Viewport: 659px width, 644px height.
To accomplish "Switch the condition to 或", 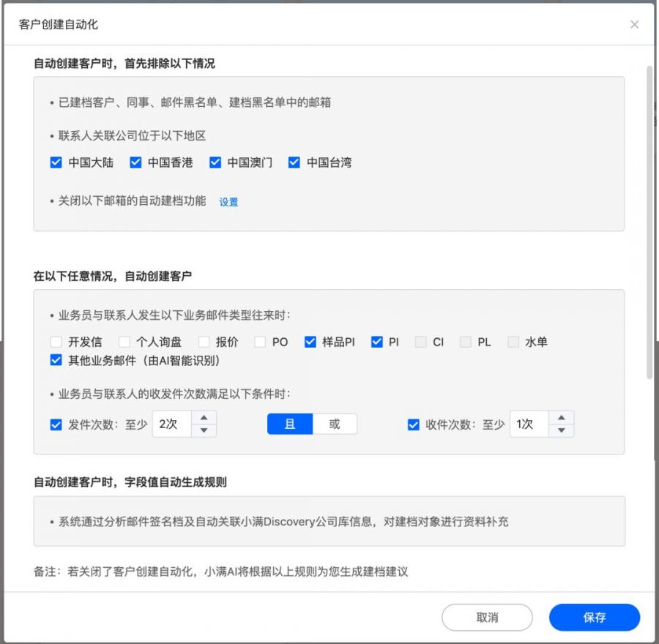I will (335, 424).
